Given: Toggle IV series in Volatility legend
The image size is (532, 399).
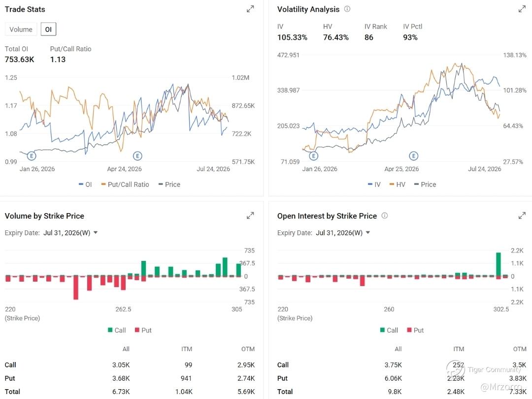Looking at the screenshot, I should pyautogui.click(x=374, y=184).
